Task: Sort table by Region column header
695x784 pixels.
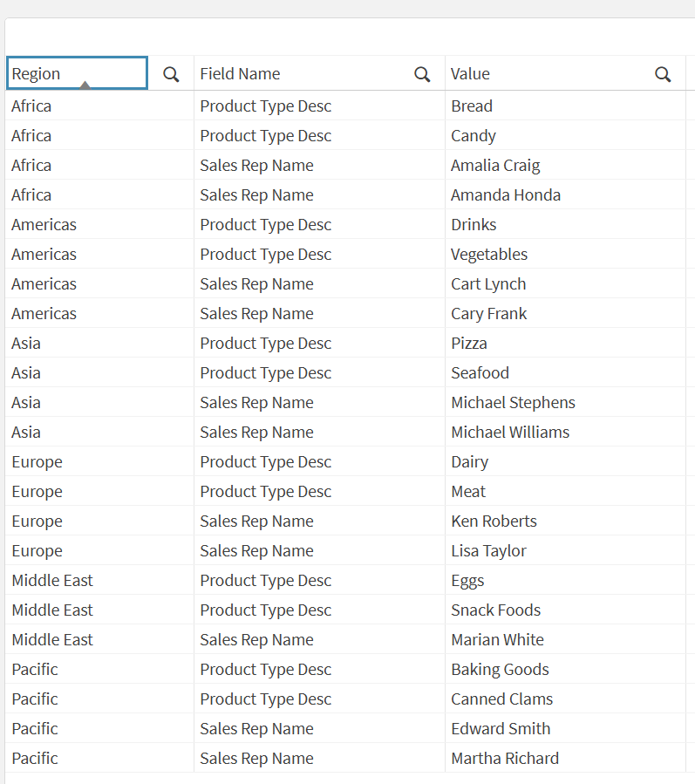Action: tap(37, 74)
